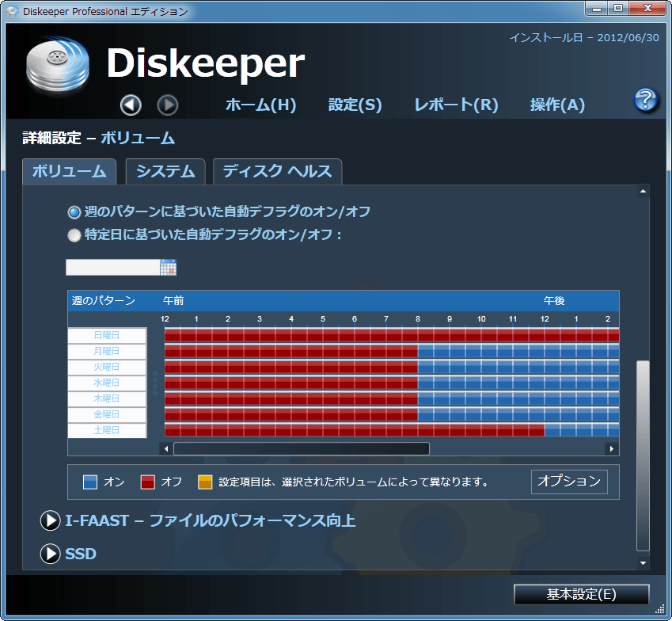Click the schedule scroll left arrow
Image resolution: width=672 pixels, height=621 pixels.
click(x=166, y=449)
